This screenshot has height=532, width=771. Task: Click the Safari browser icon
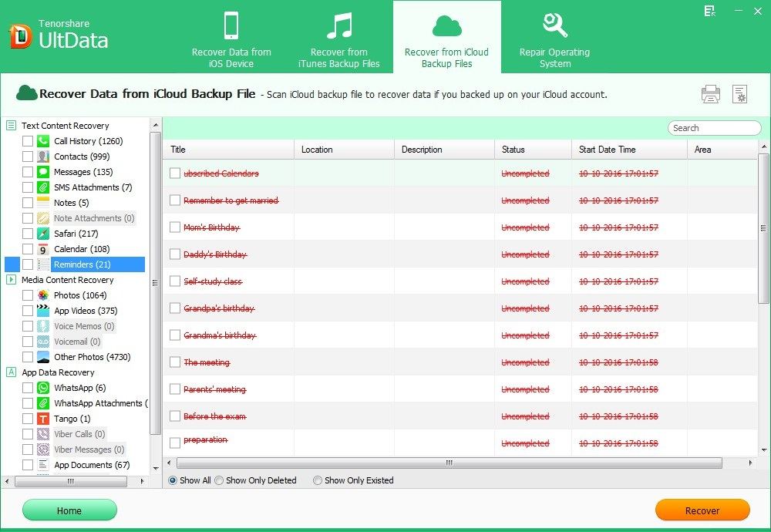(42, 234)
